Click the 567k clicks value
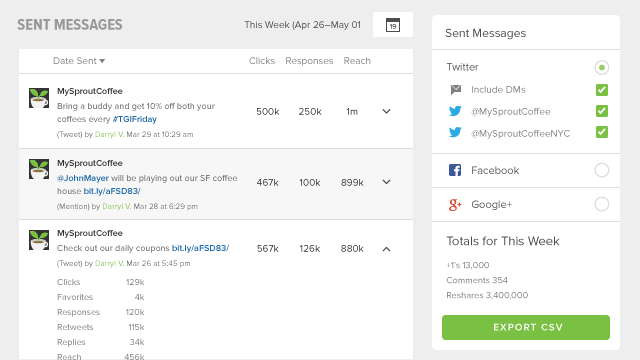The image size is (640, 360). click(268, 249)
